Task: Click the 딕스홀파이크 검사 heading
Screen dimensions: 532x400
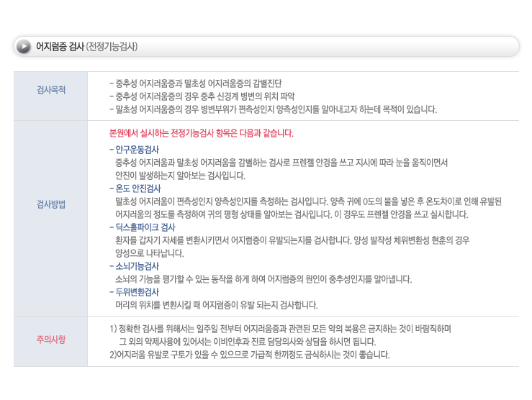Action: (143, 227)
